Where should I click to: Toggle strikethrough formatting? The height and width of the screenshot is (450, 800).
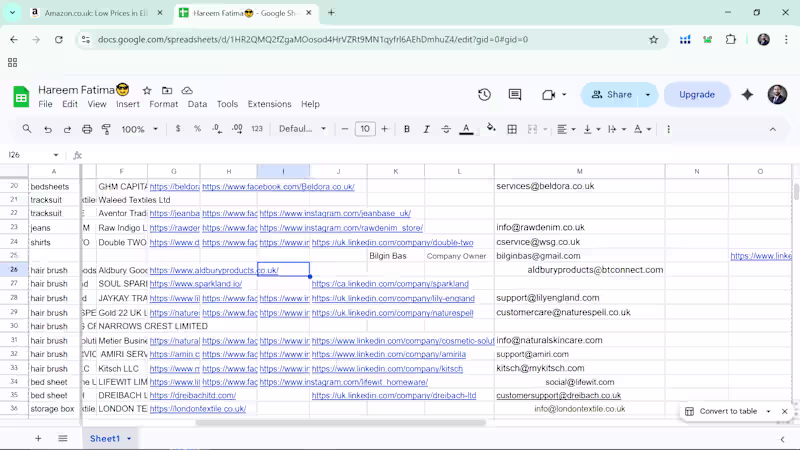coord(446,129)
